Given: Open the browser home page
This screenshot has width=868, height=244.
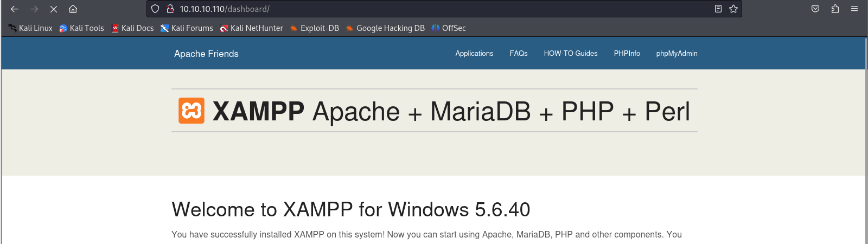Looking at the screenshot, I should click(73, 9).
